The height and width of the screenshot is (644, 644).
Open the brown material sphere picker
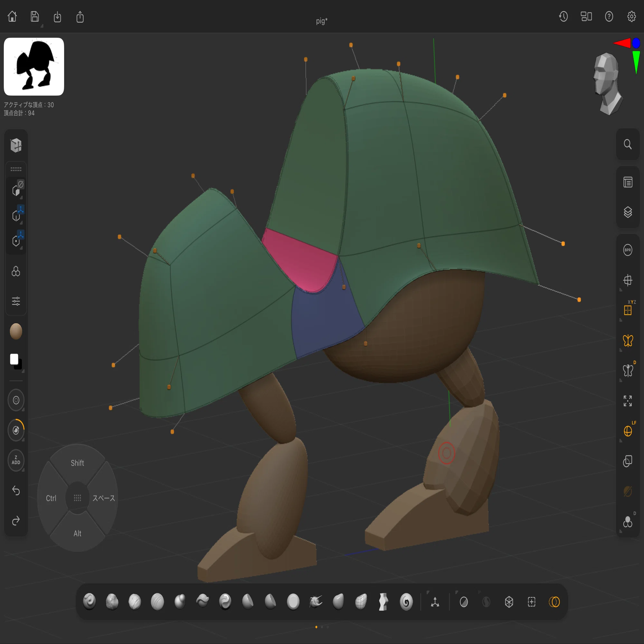[16, 331]
